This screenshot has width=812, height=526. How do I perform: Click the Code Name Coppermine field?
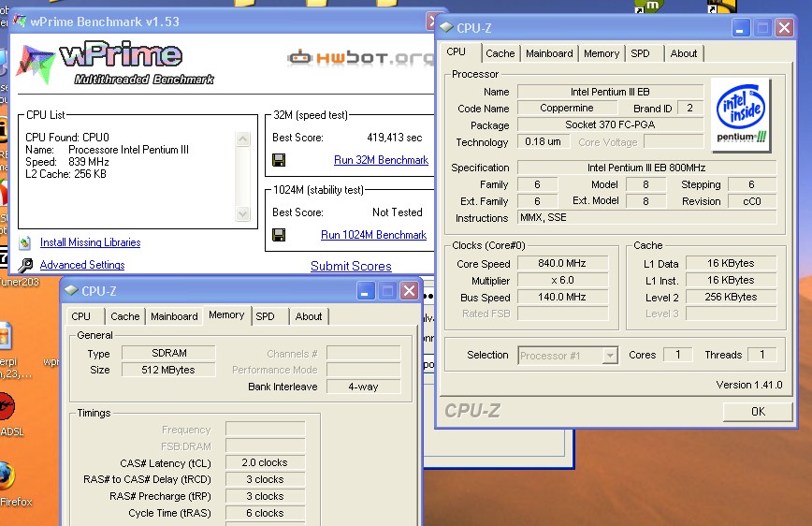point(567,109)
